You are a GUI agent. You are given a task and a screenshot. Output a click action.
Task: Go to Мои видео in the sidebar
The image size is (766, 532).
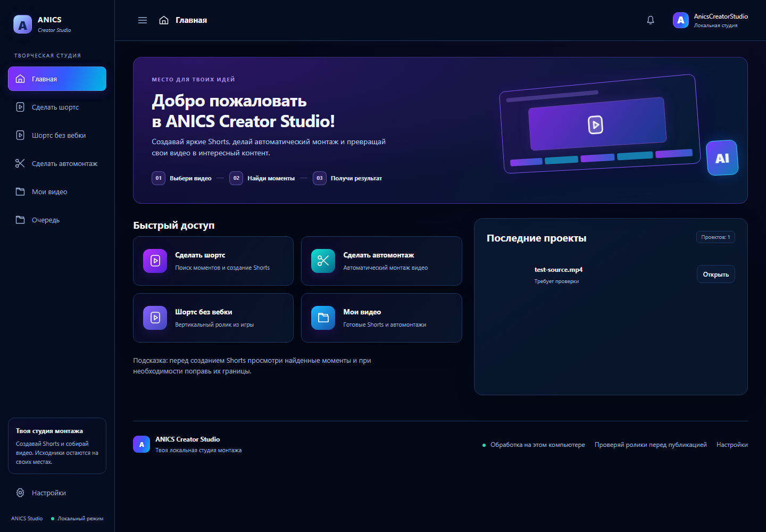tap(57, 192)
